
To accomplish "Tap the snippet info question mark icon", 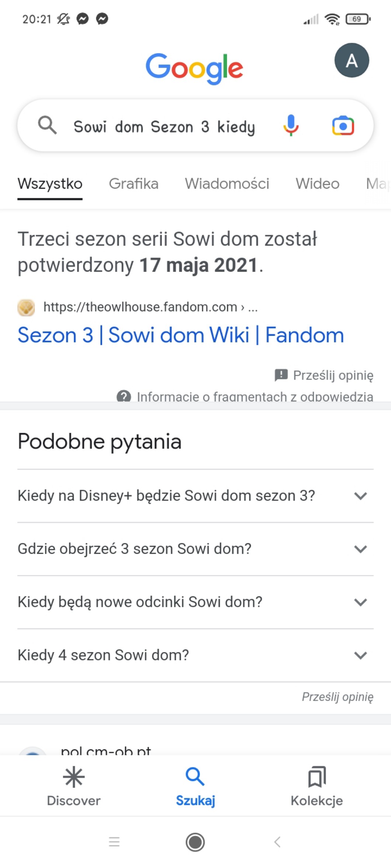I will point(124,396).
